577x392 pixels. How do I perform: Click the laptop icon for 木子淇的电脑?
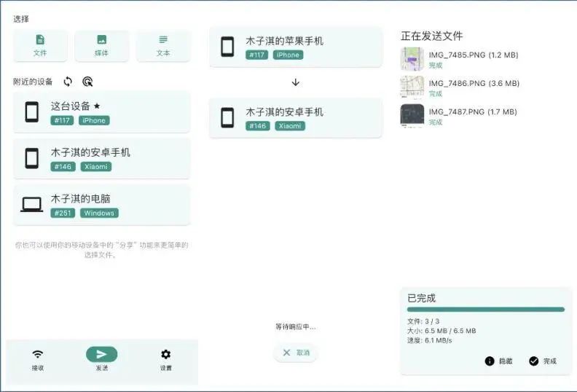[x=31, y=205]
